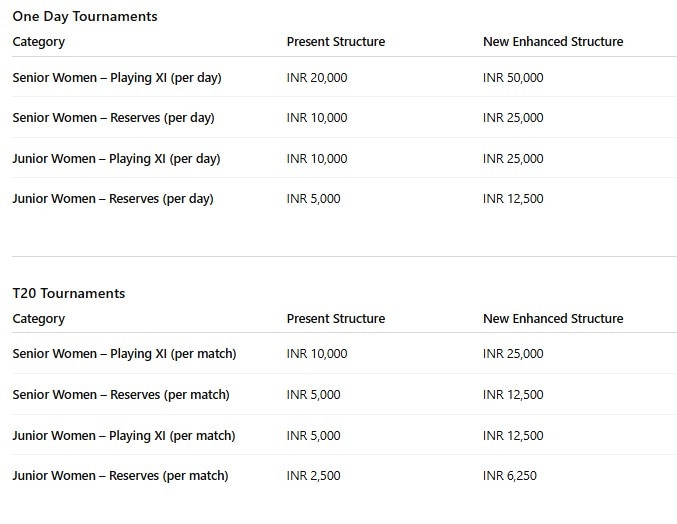Click the One Day Tournaments heading
The height and width of the screenshot is (524, 677).
click(x=85, y=16)
